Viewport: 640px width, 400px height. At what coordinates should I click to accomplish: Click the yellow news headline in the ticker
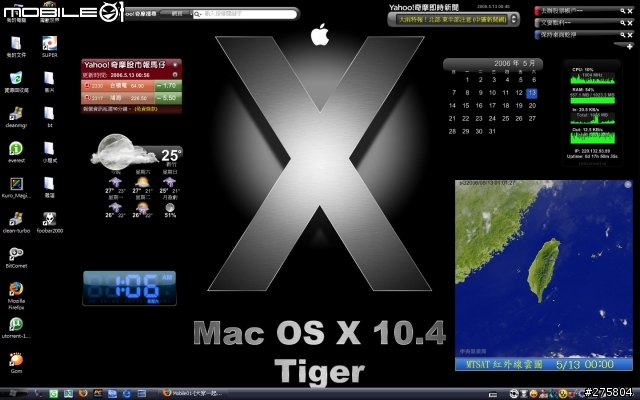click(453, 19)
